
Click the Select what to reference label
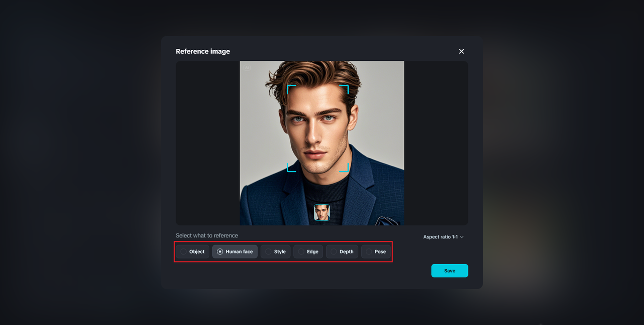click(207, 235)
